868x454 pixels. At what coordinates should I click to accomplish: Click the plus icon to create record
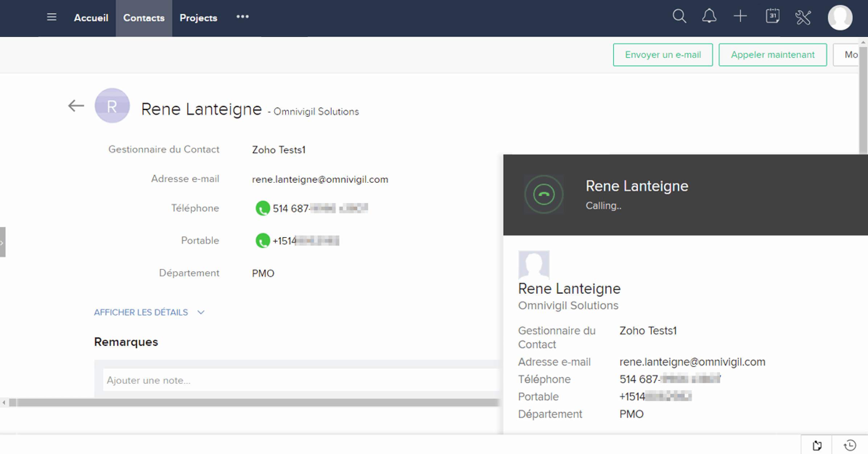pyautogui.click(x=740, y=17)
